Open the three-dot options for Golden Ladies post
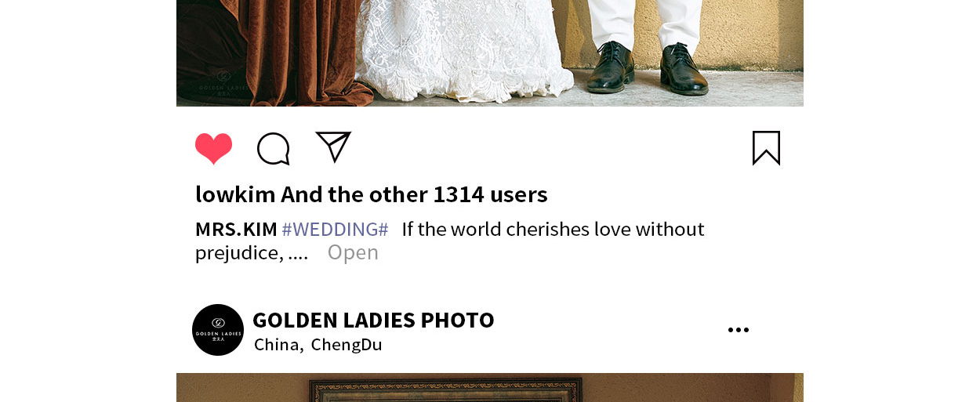The height and width of the screenshot is (402, 980). click(739, 330)
